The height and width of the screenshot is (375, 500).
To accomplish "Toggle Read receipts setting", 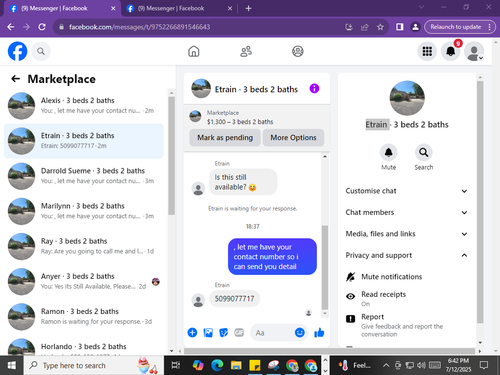I will click(407, 298).
